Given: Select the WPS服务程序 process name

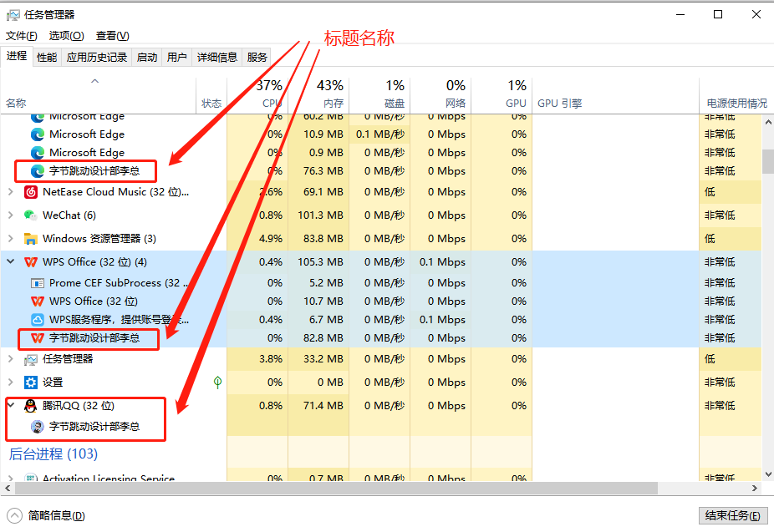Looking at the screenshot, I should pos(119,320).
